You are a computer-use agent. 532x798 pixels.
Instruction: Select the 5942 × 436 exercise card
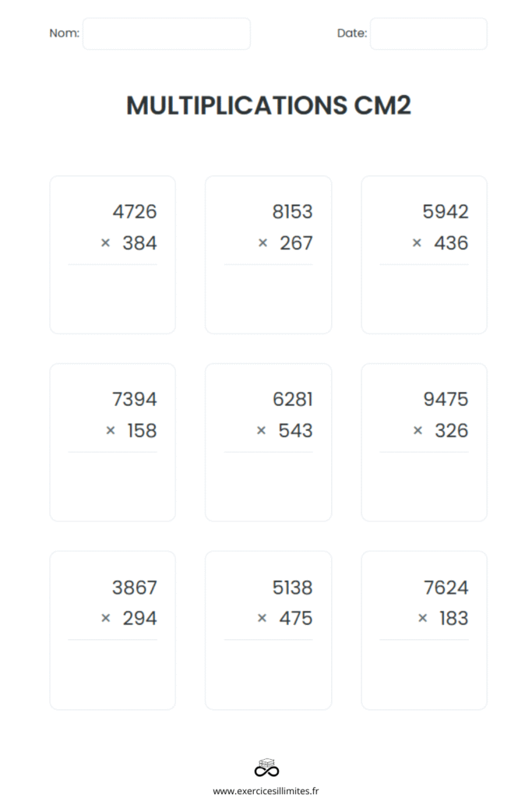pyautogui.click(x=425, y=255)
